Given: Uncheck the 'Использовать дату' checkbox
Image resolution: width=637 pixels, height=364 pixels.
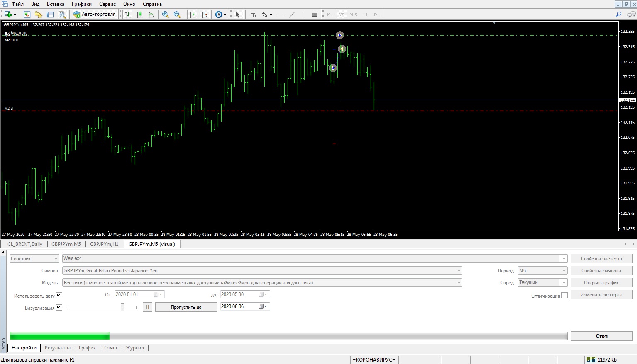Looking at the screenshot, I should point(59,296).
